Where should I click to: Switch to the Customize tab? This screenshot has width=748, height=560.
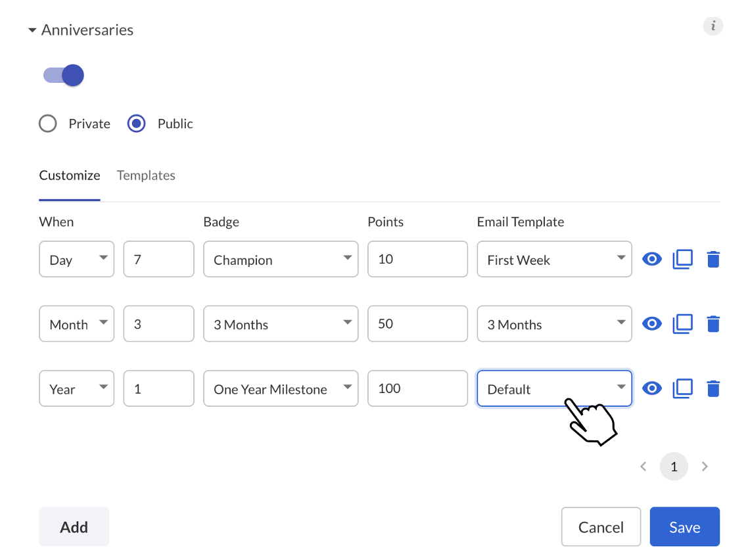70,175
